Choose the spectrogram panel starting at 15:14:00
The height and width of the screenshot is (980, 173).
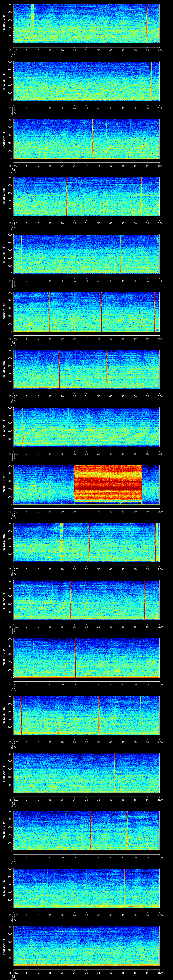coord(87,773)
